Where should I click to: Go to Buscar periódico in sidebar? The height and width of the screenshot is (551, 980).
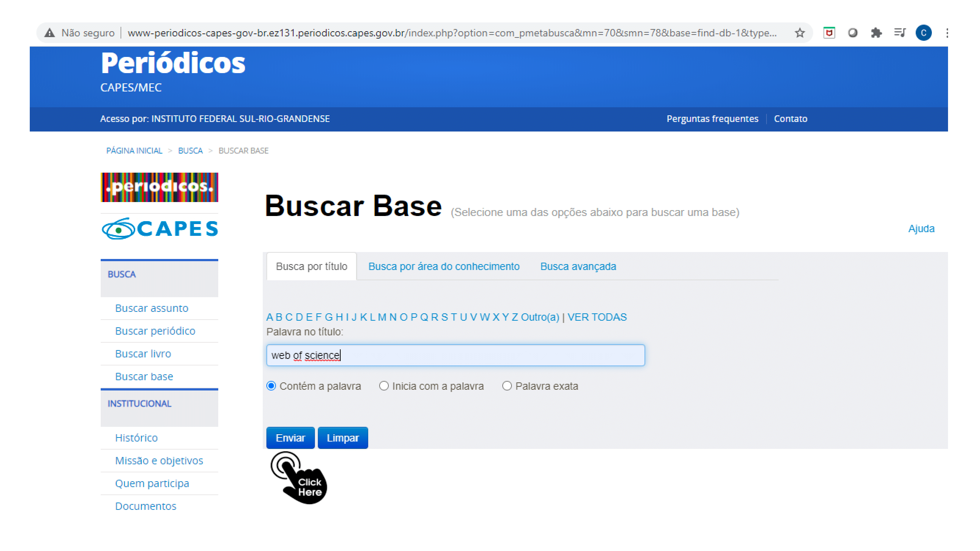click(155, 331)
